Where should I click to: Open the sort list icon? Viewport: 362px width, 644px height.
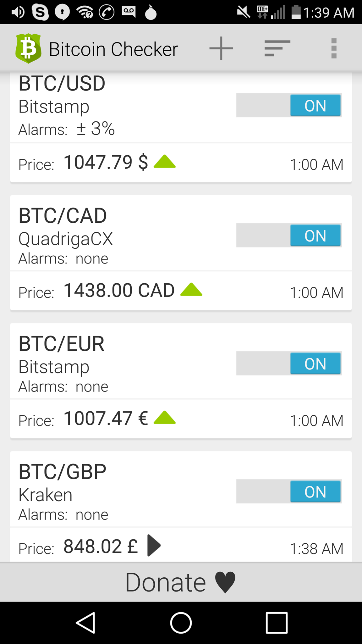pos(277,48)
